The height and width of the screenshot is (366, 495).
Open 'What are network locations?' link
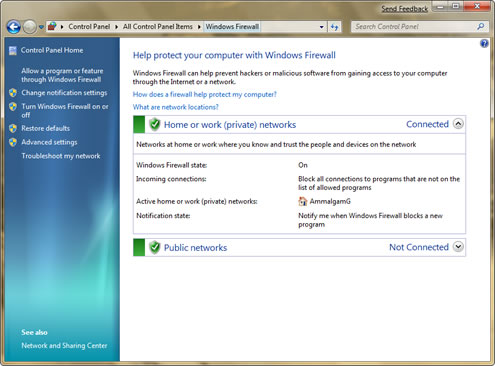click(176, 107)
